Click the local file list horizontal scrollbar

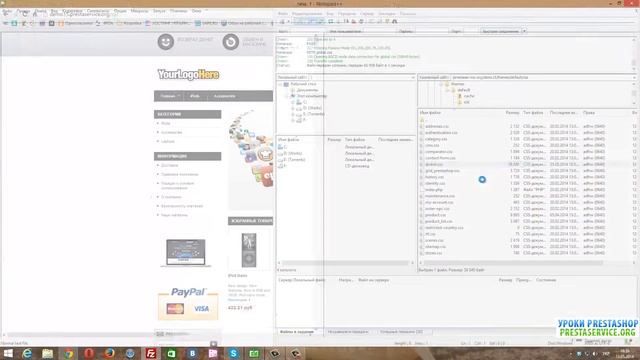coord(345,263)
